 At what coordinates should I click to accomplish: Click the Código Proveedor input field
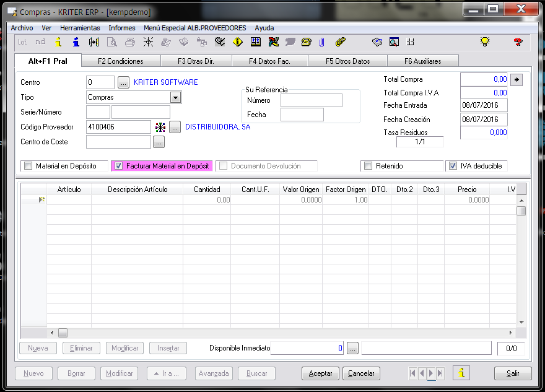pyautogui.click(x=118, y=127)
